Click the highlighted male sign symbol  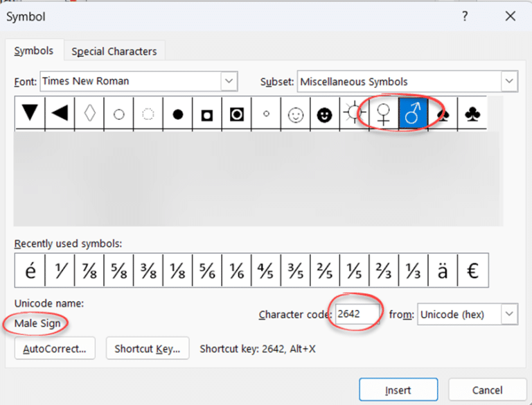(414, 113)
